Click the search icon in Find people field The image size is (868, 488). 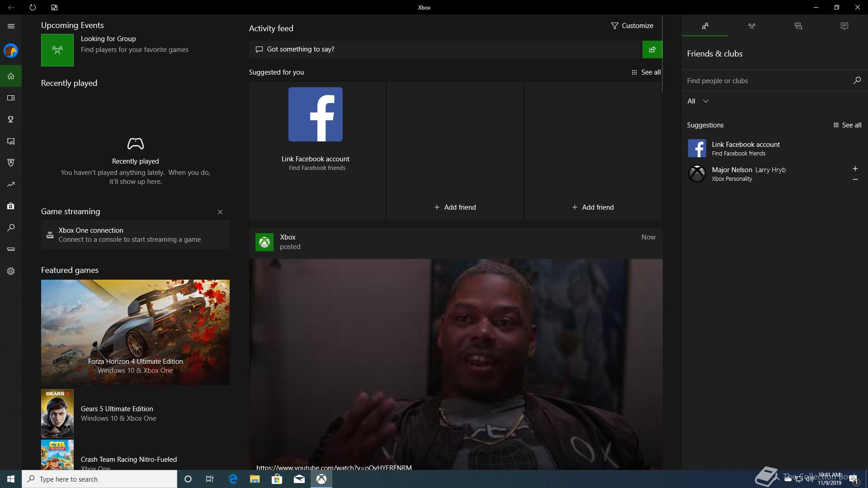[x=857, y=80]
